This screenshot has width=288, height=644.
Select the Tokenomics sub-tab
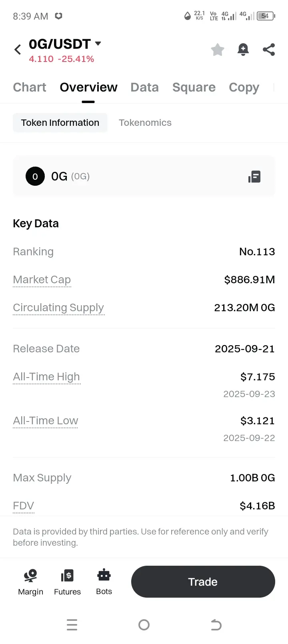145,123
